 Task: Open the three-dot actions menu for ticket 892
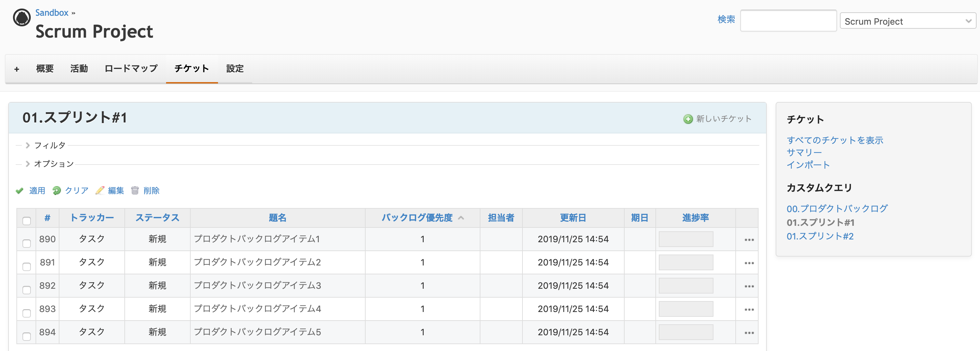pyautogui.click(x=749, y=286)
